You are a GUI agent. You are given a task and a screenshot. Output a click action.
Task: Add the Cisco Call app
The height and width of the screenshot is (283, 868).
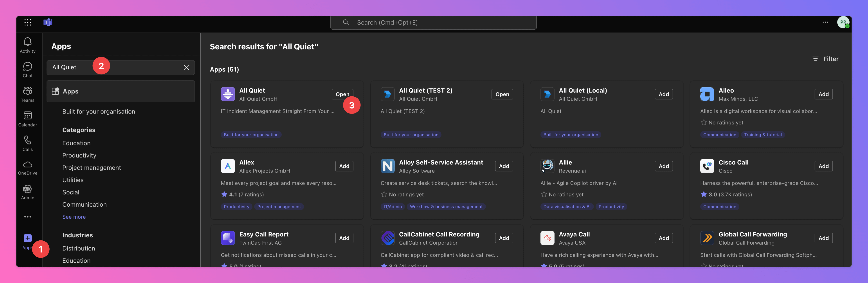click(823, 166)
